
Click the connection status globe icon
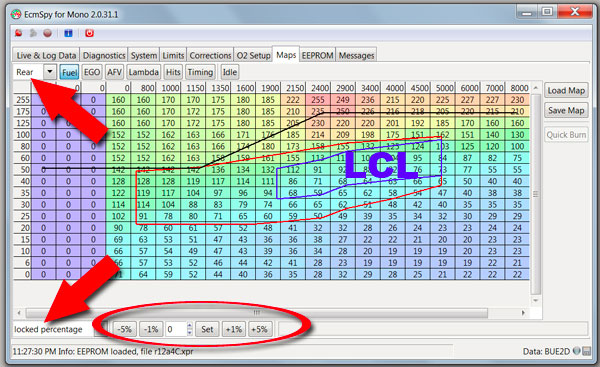pyautogui.click(x=576, y=351)
